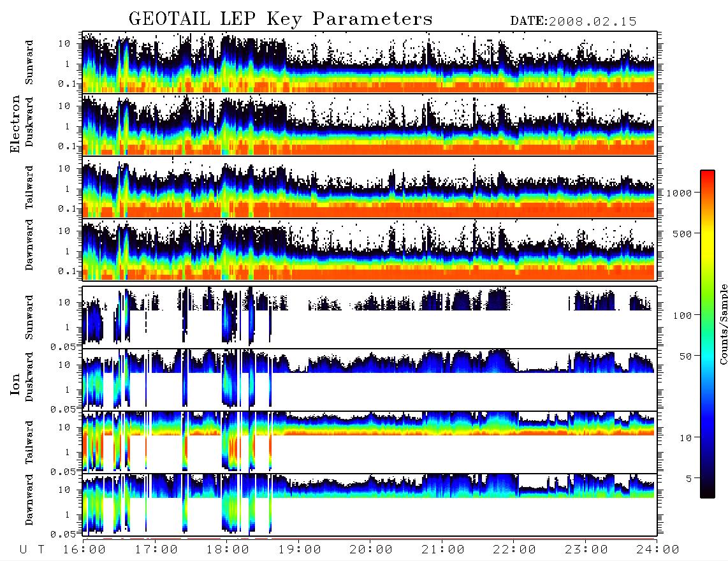Click the colorbar legend strip
The image size is (728, 561).
click(707, 334)
